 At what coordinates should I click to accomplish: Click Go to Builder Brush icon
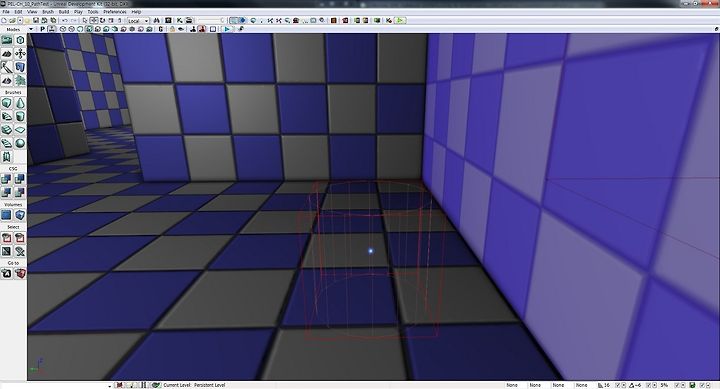tap(20, 274)
